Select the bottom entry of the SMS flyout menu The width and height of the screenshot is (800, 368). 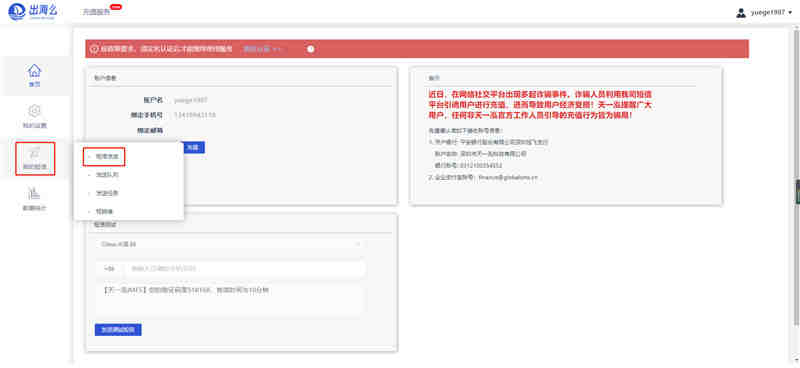pos(104,211)
